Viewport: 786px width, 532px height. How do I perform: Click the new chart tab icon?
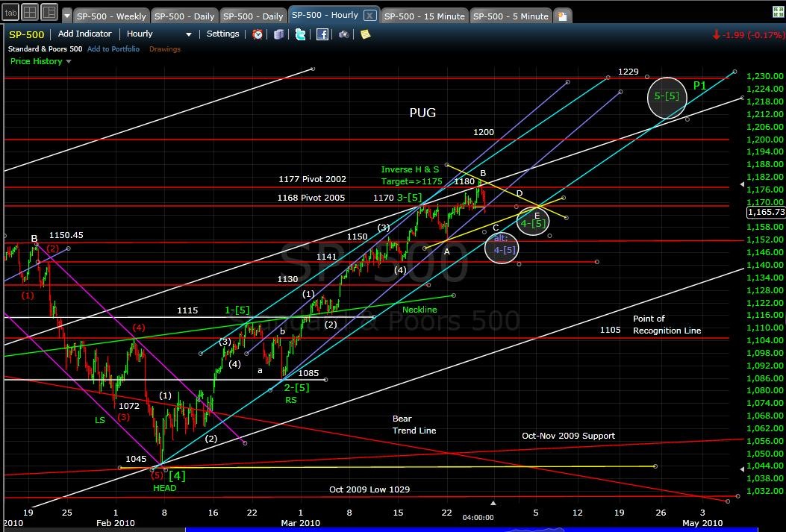(562, 16)
